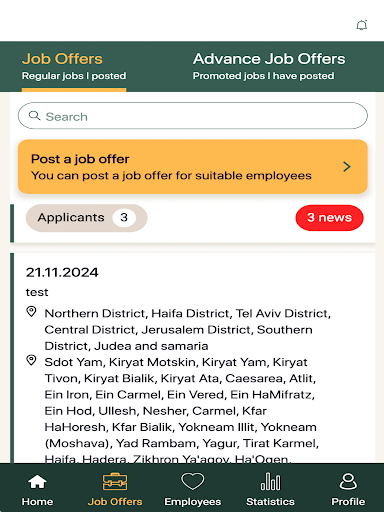384x512 pixels.
Task: Focus the Search input field
Action: (193, 116)
